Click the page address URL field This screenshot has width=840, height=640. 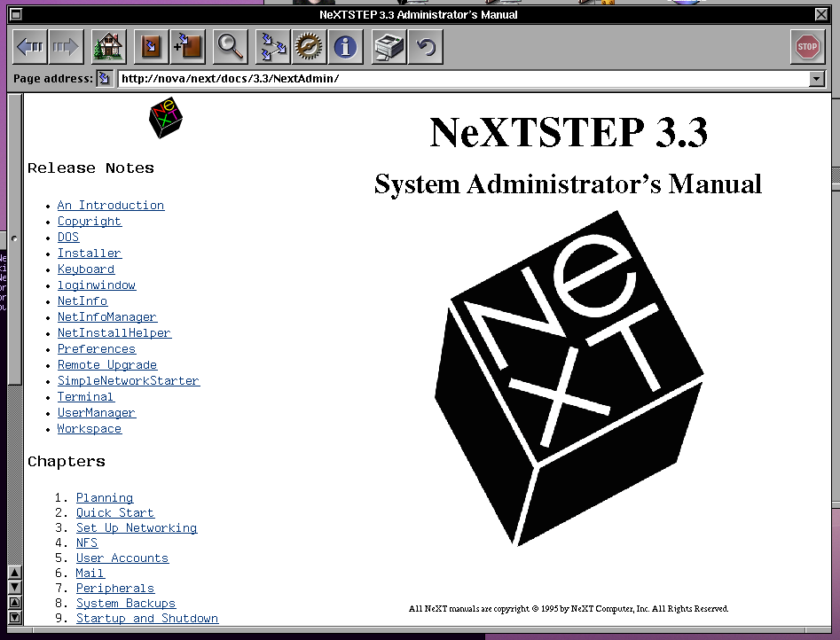[x=461, y=79]
